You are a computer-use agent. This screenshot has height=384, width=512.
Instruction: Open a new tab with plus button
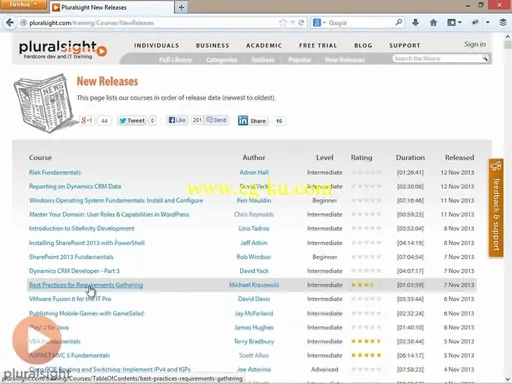[x=181, y=7]
